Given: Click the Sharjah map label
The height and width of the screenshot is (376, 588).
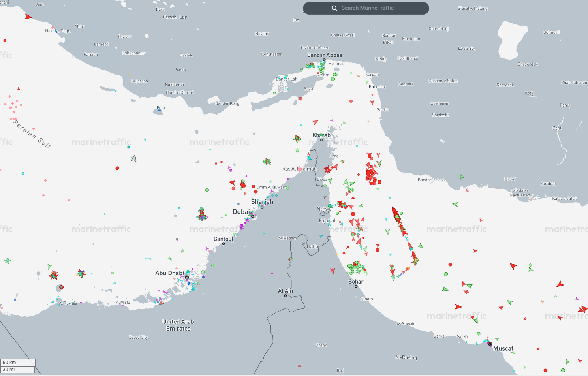Looking at the screenshot, I should pos(262,202).
